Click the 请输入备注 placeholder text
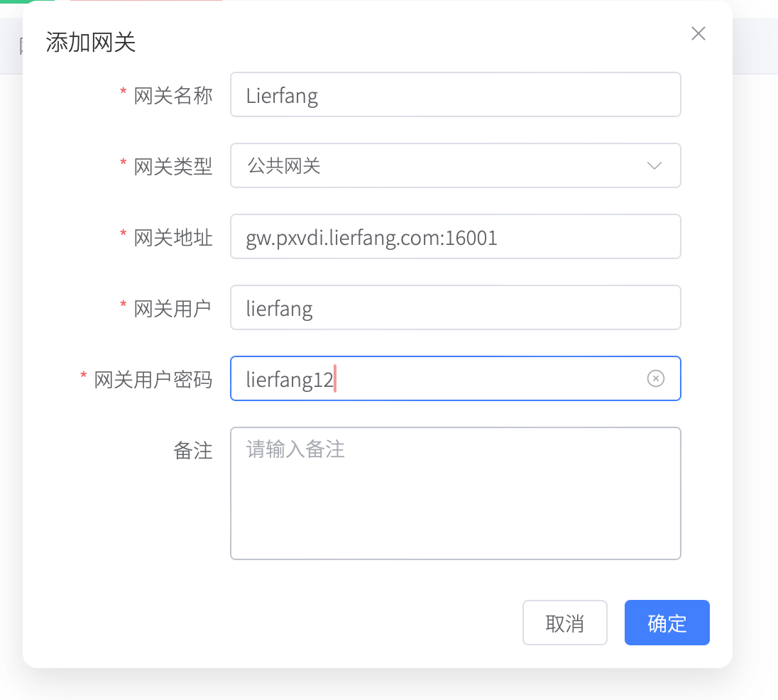Image resolution: width=778 pixels, height=700 pixels. (x=296, y=449)
